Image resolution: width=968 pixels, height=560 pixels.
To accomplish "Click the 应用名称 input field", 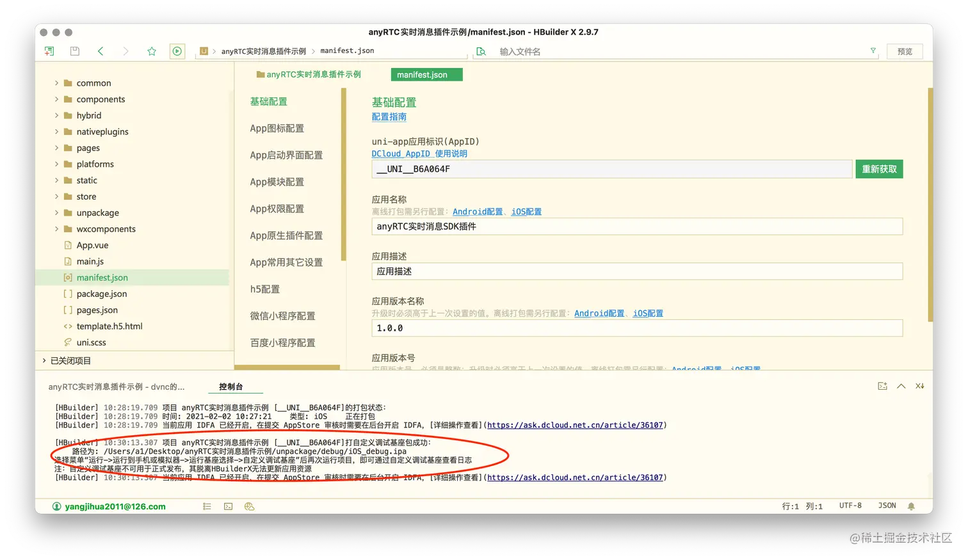I will 637,227.
